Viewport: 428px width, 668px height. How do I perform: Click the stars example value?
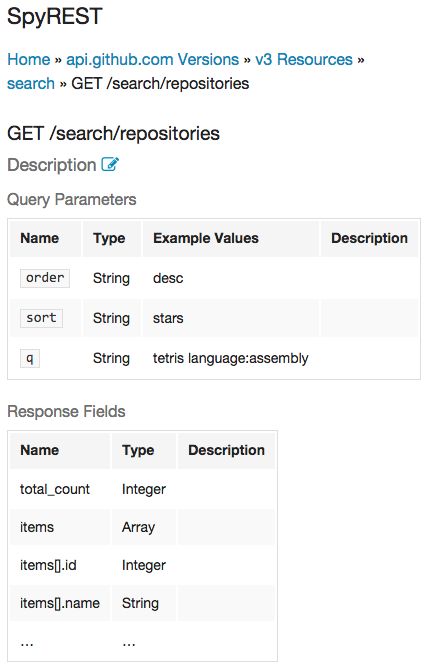(168, 318)
